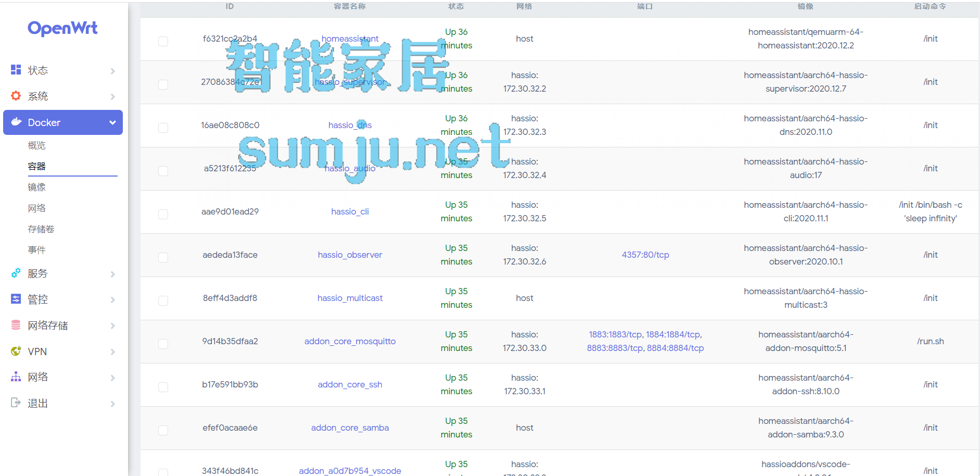Open the hassio_audio container link

pos(350,168)
